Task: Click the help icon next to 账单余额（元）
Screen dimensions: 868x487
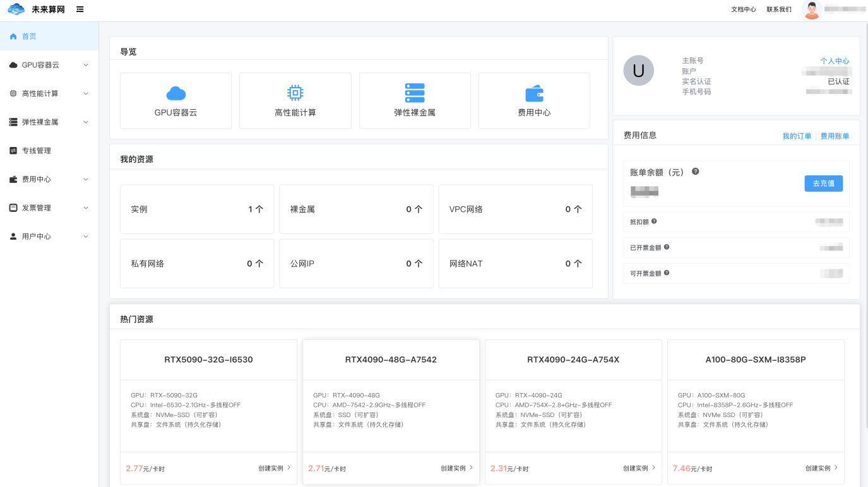Action: (x=695, y=172)
